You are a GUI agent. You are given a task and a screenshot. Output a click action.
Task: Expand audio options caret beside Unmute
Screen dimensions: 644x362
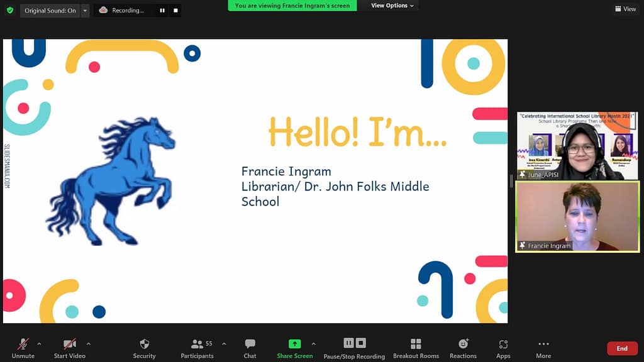coord(39,344)
